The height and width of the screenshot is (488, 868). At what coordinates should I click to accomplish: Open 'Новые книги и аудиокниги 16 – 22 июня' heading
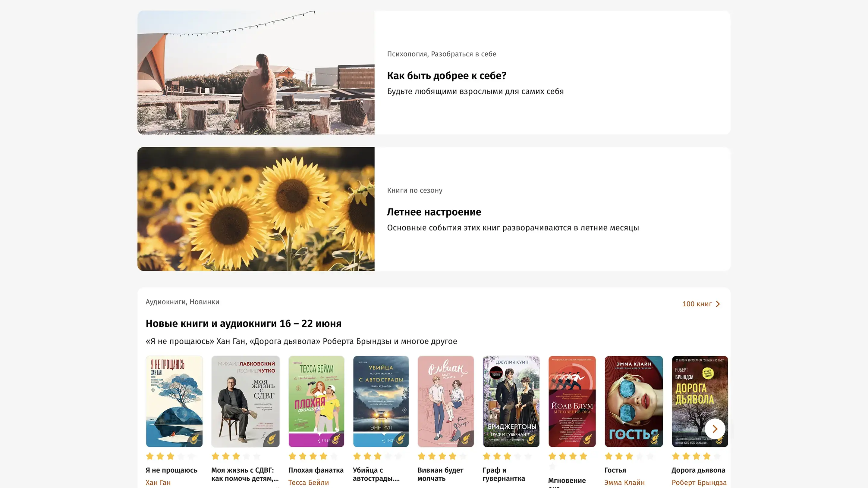[243, 324]
